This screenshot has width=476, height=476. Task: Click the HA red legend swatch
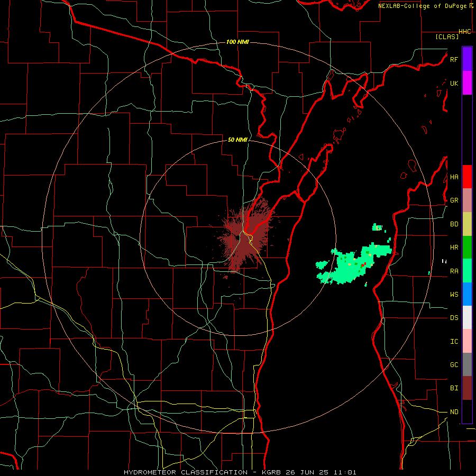(467, 177)
